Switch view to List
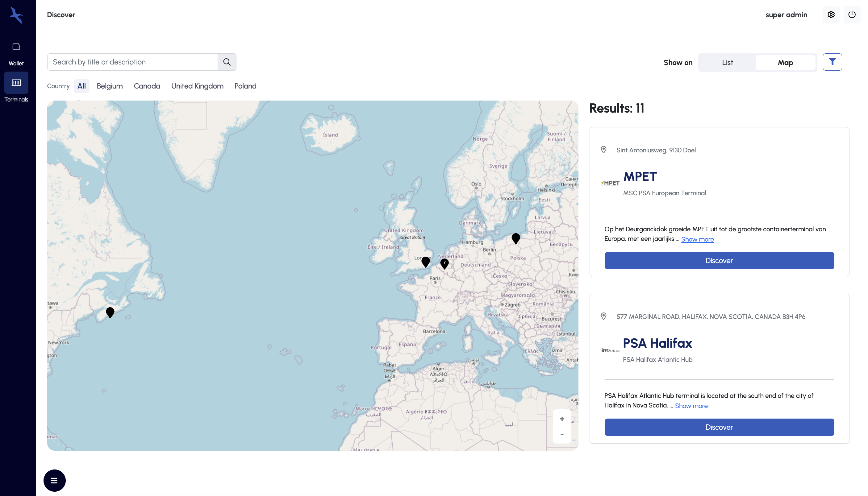 [727, 63]
